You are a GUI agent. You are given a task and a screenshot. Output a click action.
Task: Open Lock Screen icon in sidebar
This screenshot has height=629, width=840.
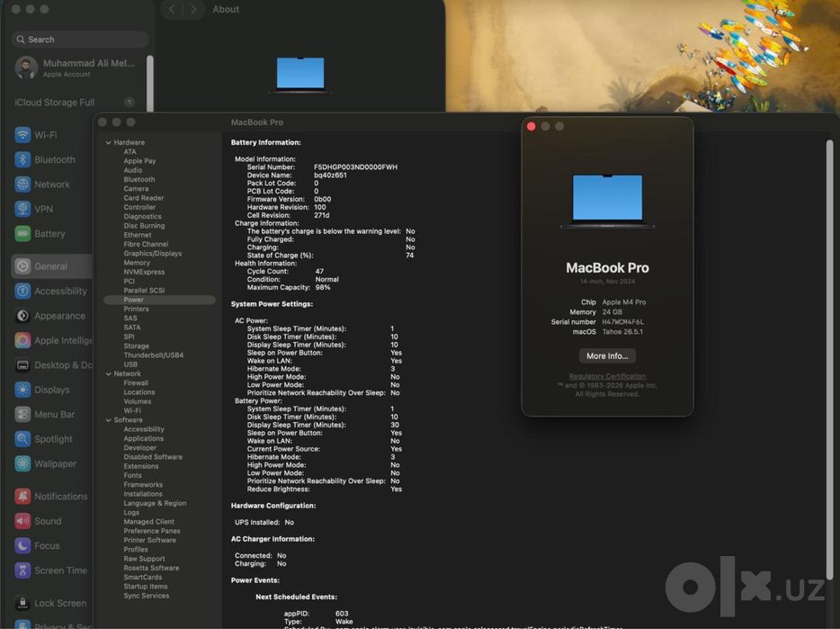22,603
